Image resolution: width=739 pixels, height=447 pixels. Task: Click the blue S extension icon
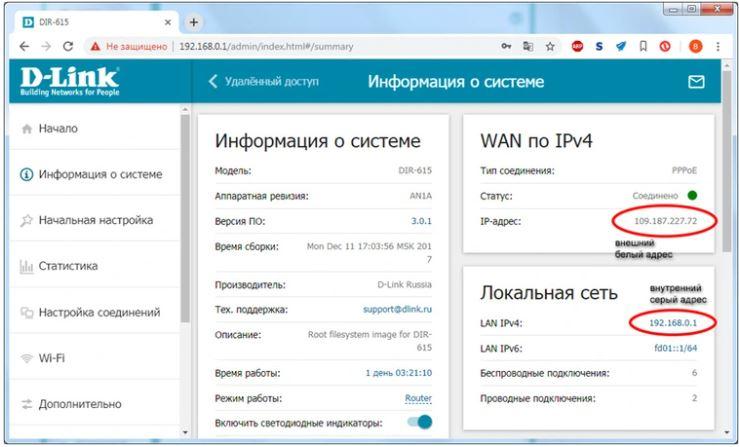point(599,46)
